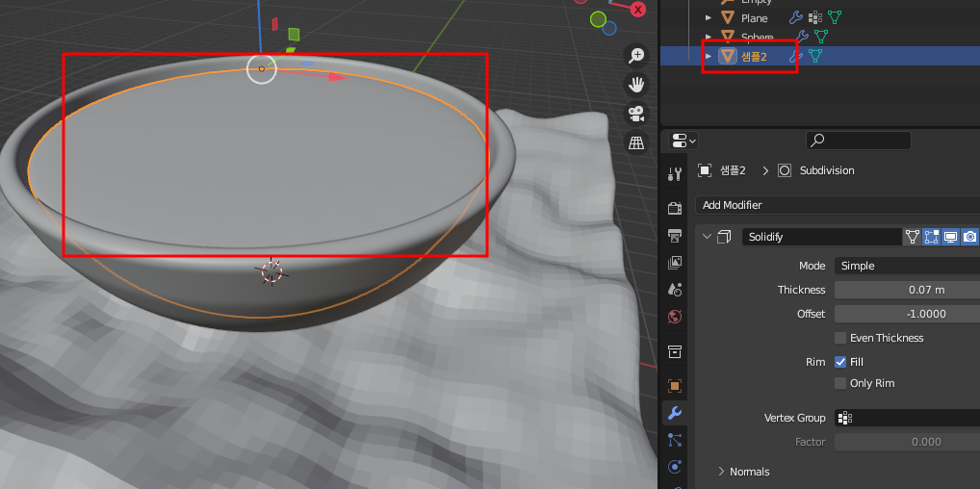The width and height of the screenshot is (980, 489).
Task: Click the Plane object's mesh icon in outliner
Action: (x=728, y=18)
